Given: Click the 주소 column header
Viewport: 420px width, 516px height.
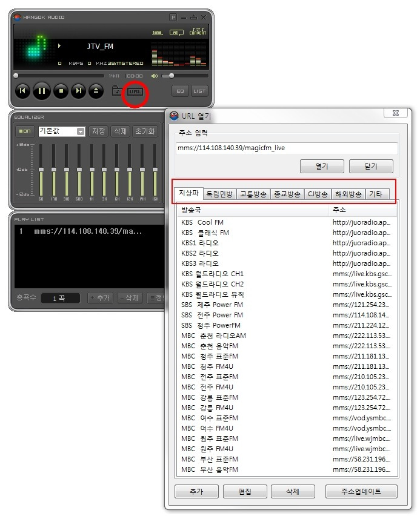Looking at the screenshot, I should click(363, 210).
